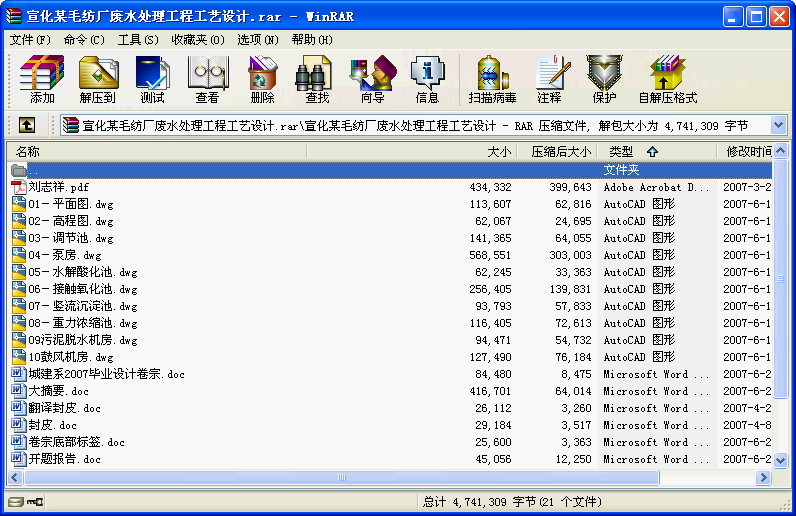Click the 测试 (Test) archive icon
This screenshot has width=796, height=516.
tap(153, 80)
